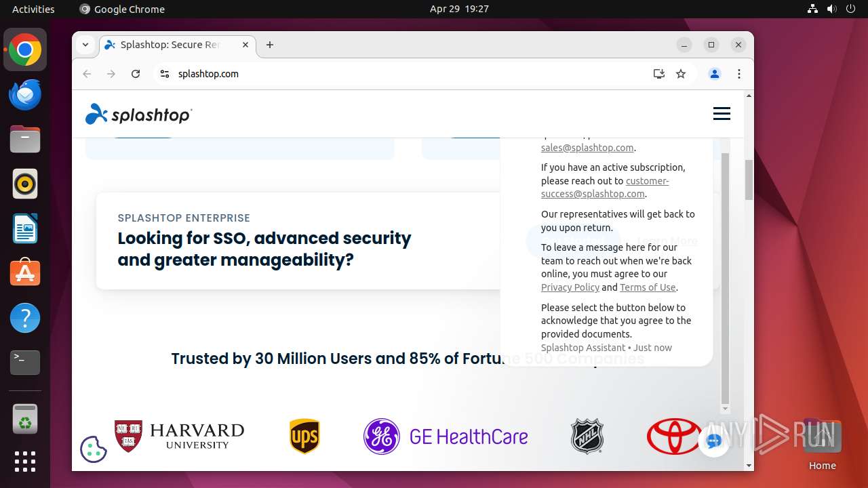This screenshot has height=488, width=868.
Task: View site information icon
Action: pyautogui.click(x=164, y=74)
